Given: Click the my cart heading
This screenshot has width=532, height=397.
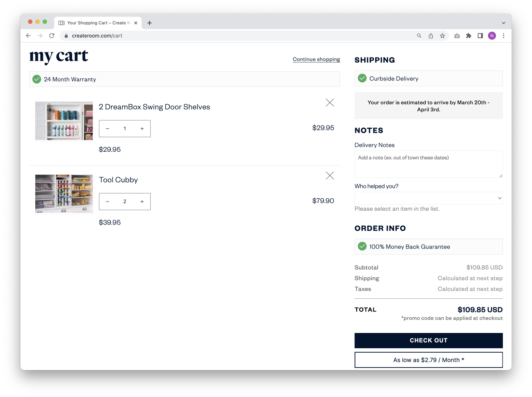Looking at the screenshot, I should click(x=59, y=56).
